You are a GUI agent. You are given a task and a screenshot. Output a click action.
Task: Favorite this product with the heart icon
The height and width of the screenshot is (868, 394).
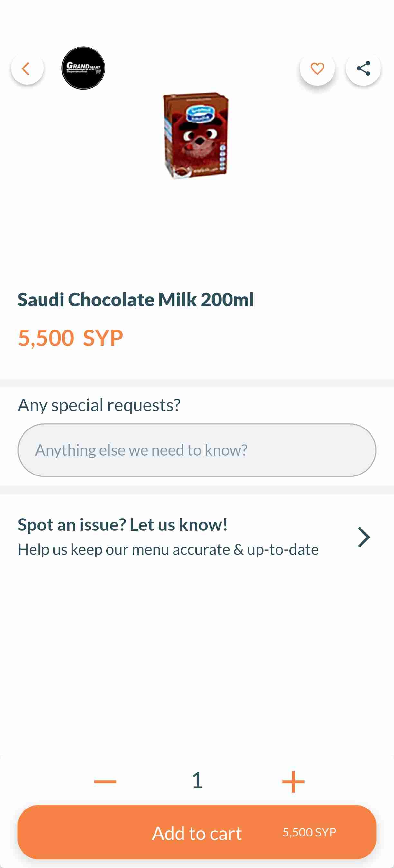coord(317,69)
